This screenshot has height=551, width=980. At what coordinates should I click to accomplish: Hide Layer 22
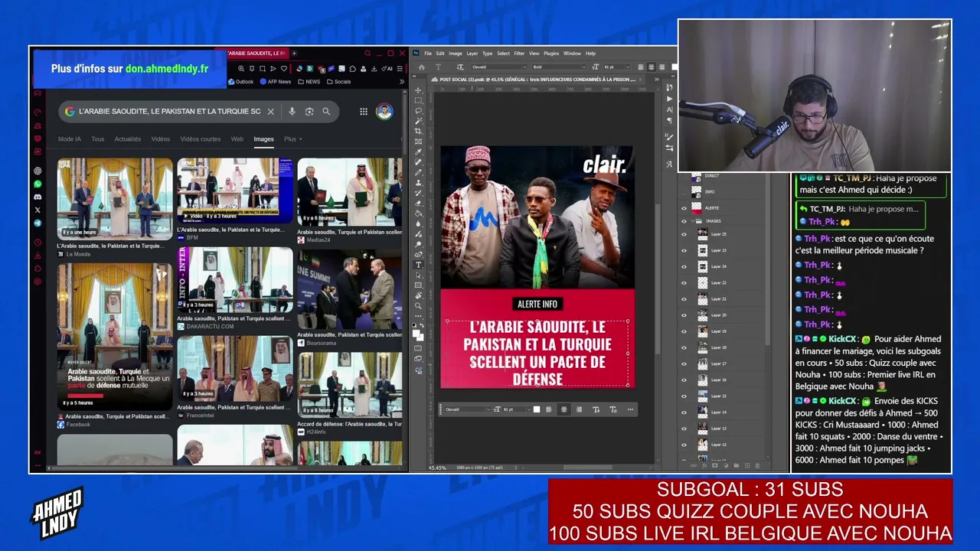click(684, 282)
